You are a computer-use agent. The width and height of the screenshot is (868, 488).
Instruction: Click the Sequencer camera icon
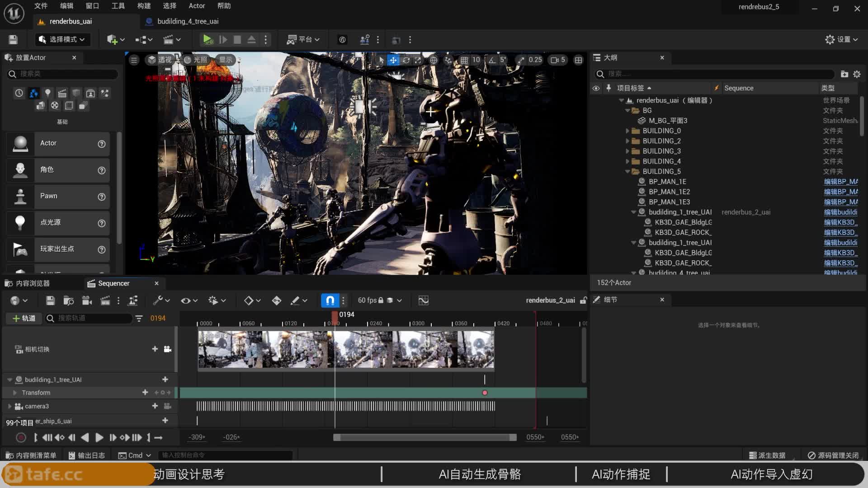[87, 300]
